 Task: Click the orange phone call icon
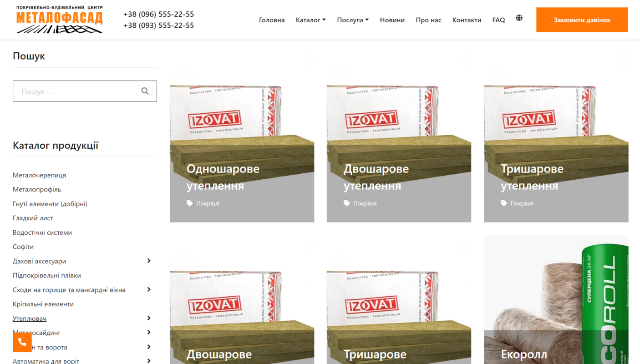(22, 342)
